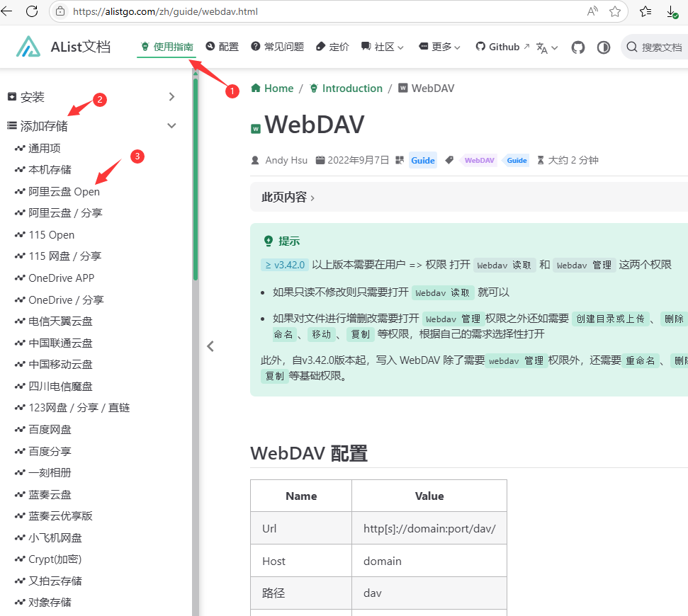Open 123网盘 / 分享 / 直链 in sidebar

[x=72, y=408]
